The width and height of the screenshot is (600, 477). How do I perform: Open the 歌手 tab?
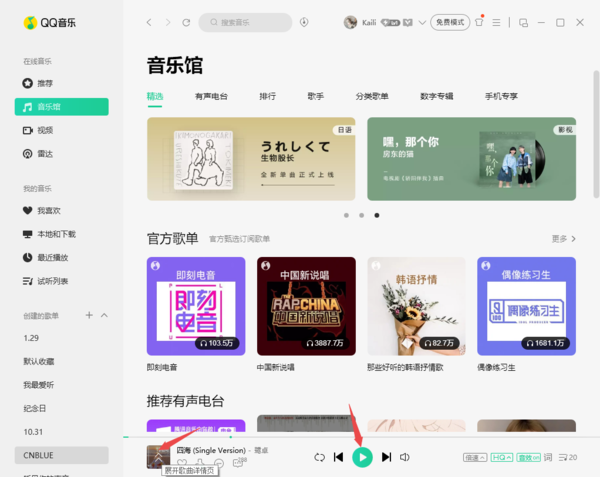tap(316, 96)
